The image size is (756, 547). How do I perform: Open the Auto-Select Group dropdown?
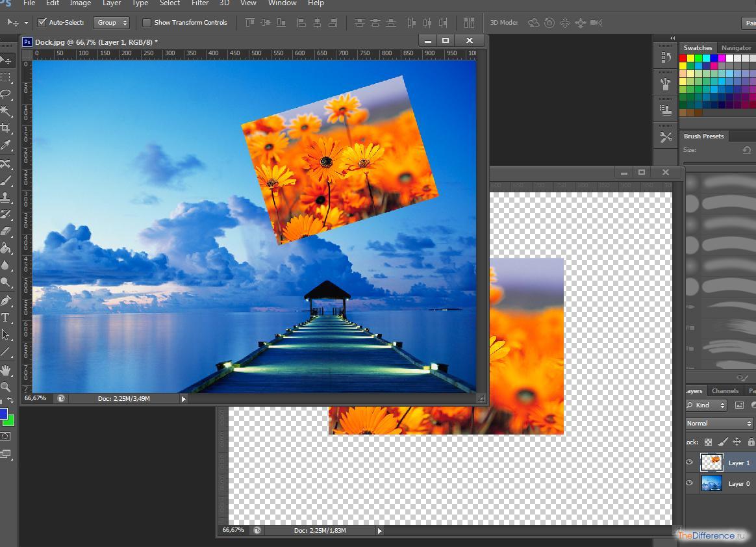point(112,21)
